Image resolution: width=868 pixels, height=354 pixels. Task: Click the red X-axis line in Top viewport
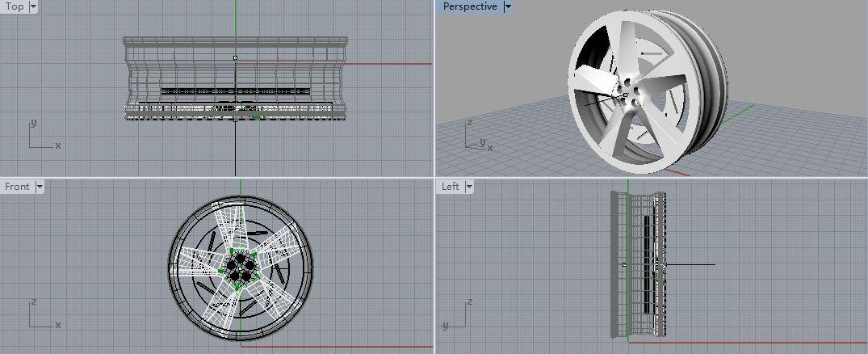pos(334,64)
